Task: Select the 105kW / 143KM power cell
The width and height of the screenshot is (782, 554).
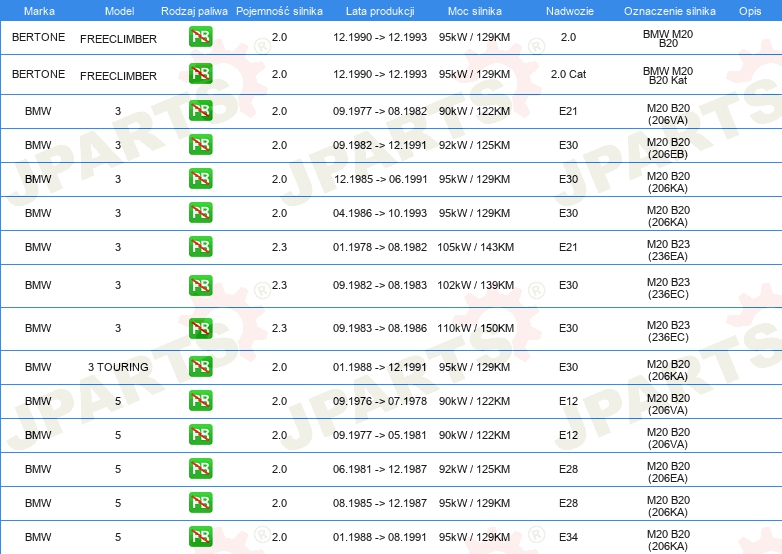Action: [x=475, y=247]
